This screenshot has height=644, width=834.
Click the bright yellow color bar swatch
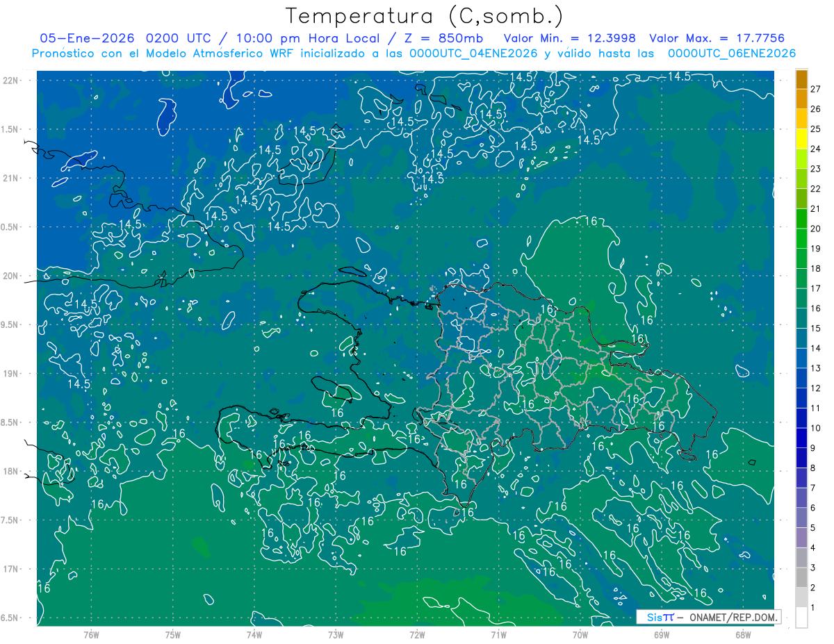click(x=802, y=139)
